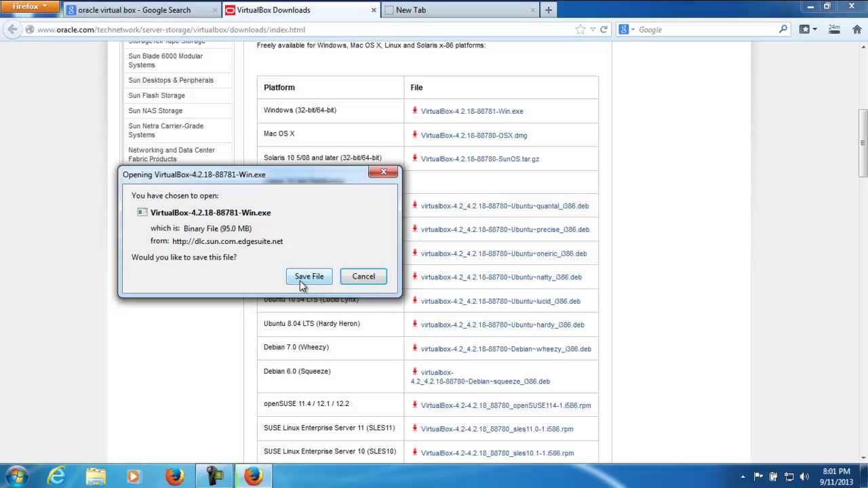Viewport: 868px width, 488px height.
Task: Open Windows Explorer folder in taskbar
Action: tap(96, 476)
